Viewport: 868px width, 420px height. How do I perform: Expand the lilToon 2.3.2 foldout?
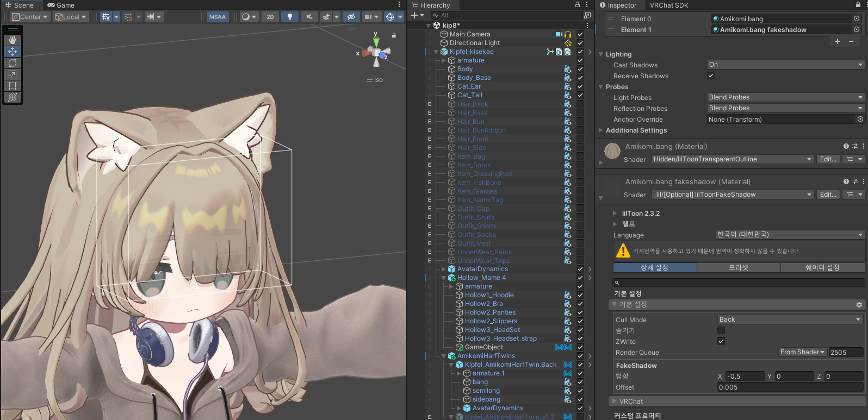[615, 214]
